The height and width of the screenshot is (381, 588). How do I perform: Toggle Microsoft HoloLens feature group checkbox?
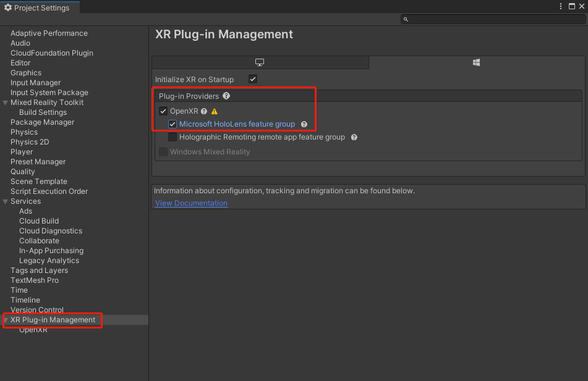(x=173, y=124)
